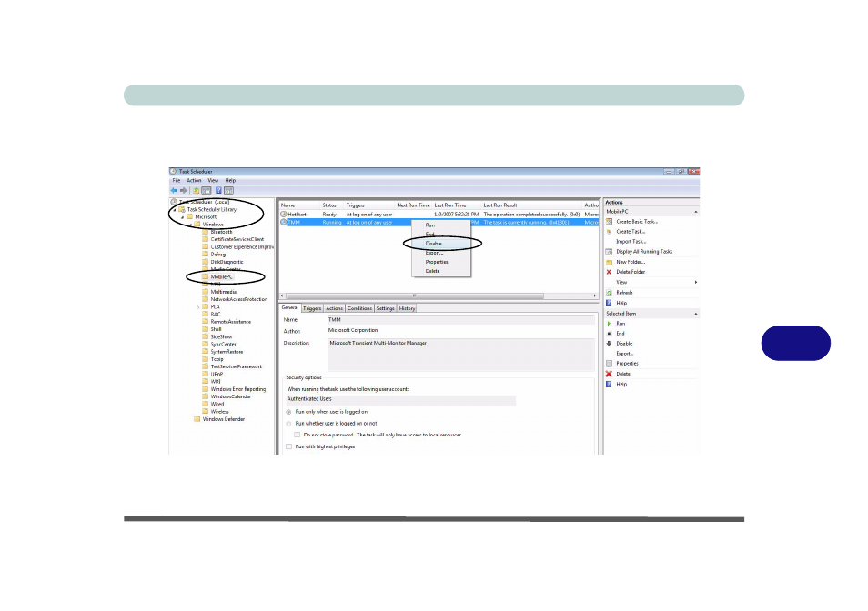
Task: Open the View menu in menu bar
Action: [213, 180]
